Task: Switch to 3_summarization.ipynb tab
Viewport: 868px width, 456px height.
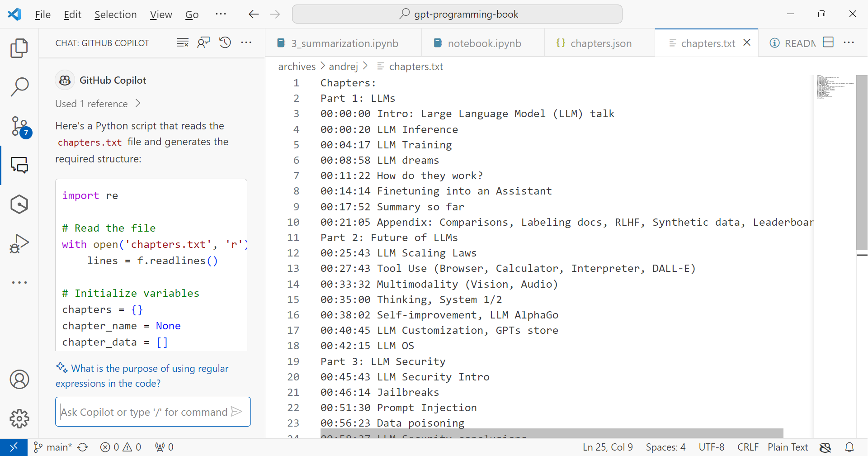Action: [x=344, y=43]
